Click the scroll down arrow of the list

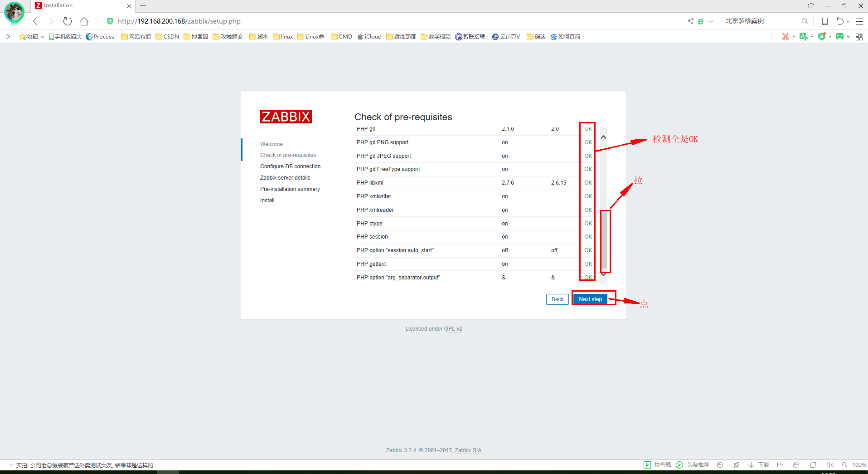click(603, 274)
